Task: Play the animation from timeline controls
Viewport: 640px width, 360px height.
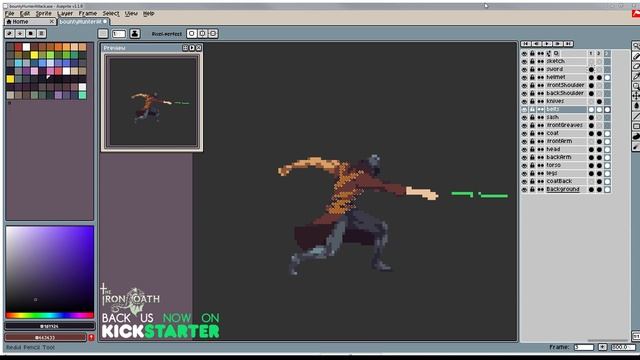Action: point(547,44)
